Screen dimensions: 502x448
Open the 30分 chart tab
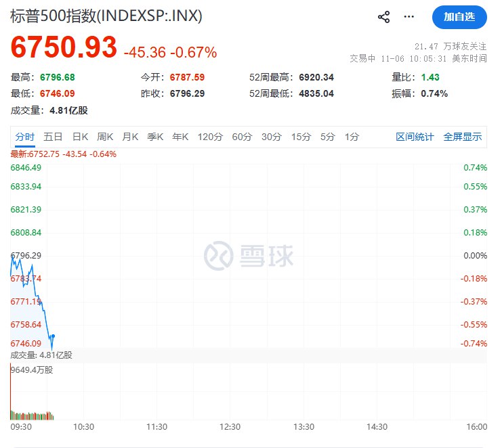tap(272, 137)
